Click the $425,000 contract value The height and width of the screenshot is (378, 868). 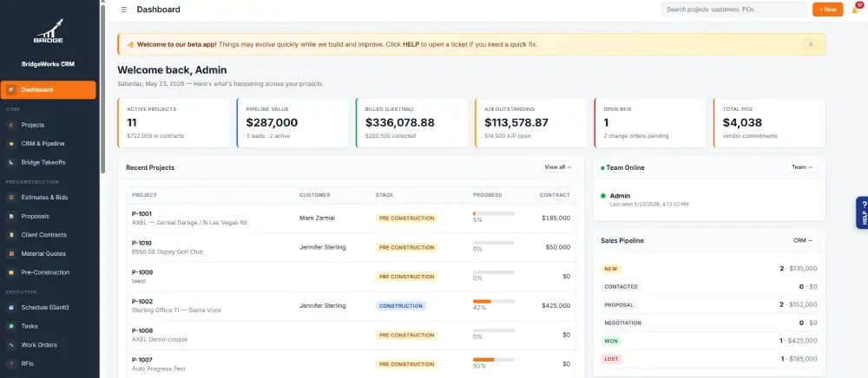[x=556, y=305]
